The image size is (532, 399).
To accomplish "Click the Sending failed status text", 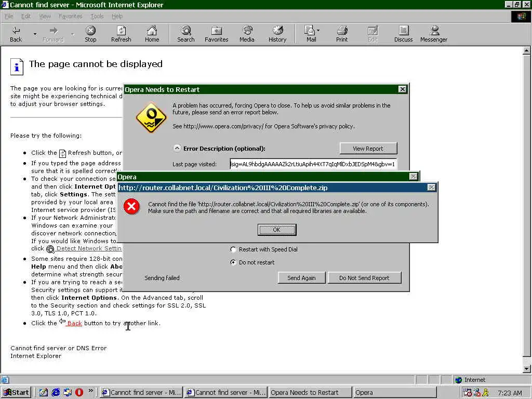I will click(162, 278).
